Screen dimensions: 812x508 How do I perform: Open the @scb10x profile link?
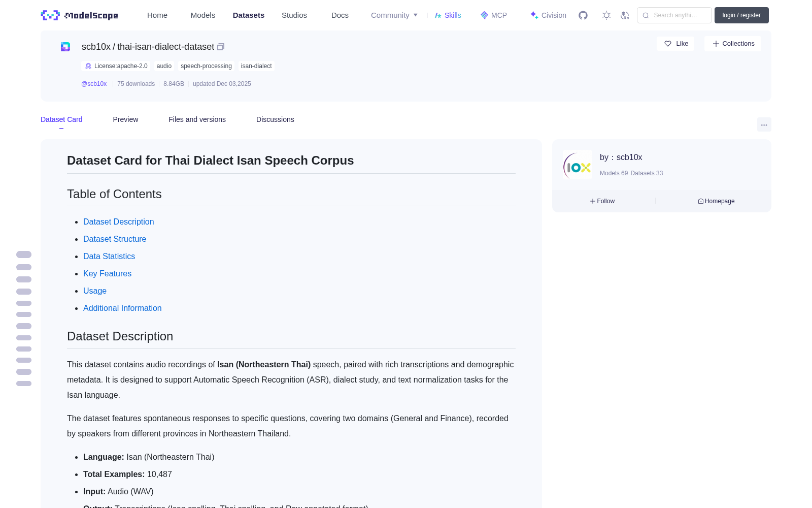coord(94,84)
